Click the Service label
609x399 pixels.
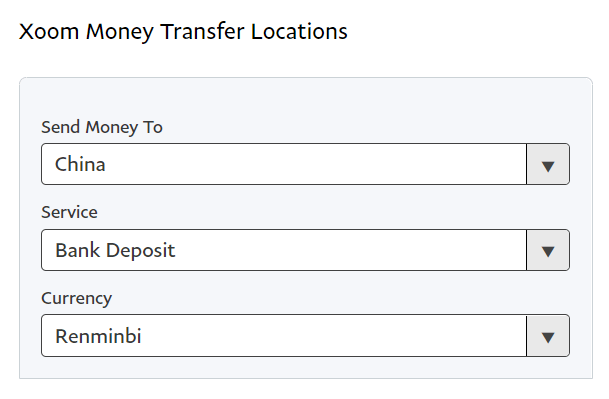(69, 212)
